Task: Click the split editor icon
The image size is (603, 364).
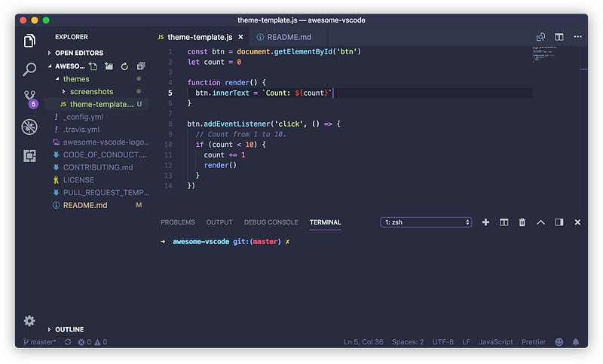Action: pyautogui.click(x=559, y=37)
